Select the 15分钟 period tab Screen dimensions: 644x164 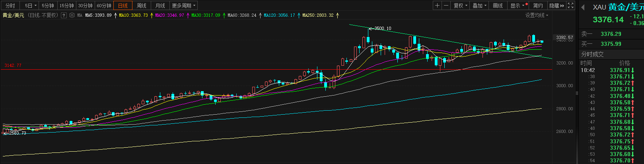click(67, 6)
